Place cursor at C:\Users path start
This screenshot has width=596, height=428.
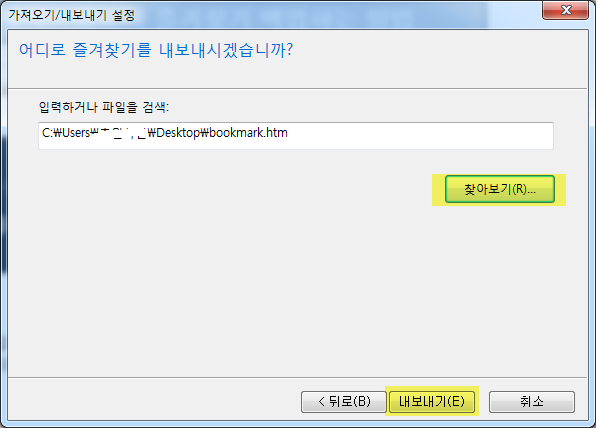point(66,133)
